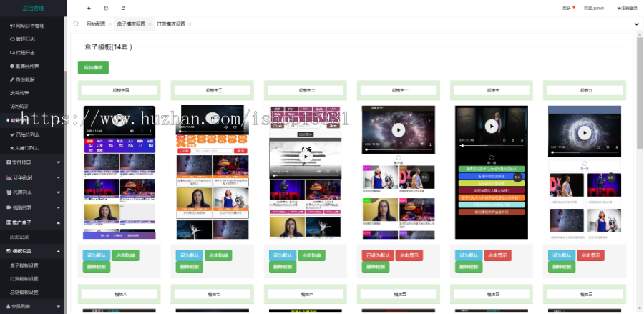Open 打赏模板设置 in the sidebar
This screenshot has height=314, width=644.
pos(24,279)
